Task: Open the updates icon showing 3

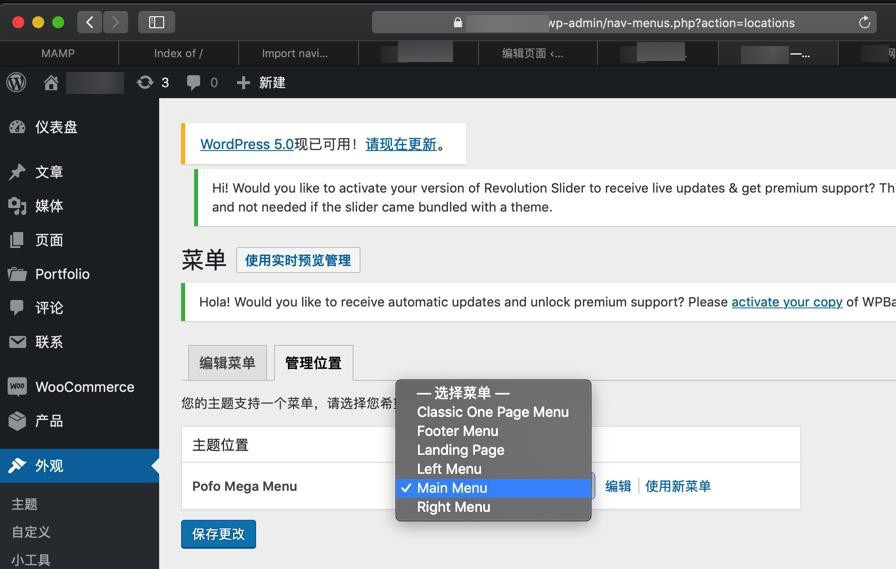Action: click(145, 83)
